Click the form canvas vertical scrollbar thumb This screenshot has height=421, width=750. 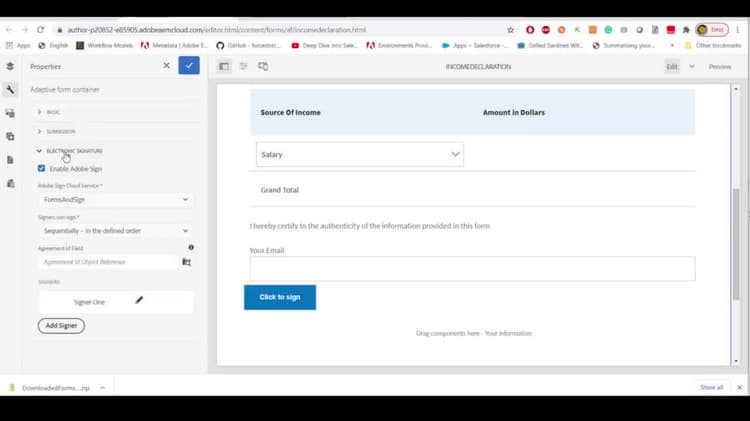(x=736, y=244)
